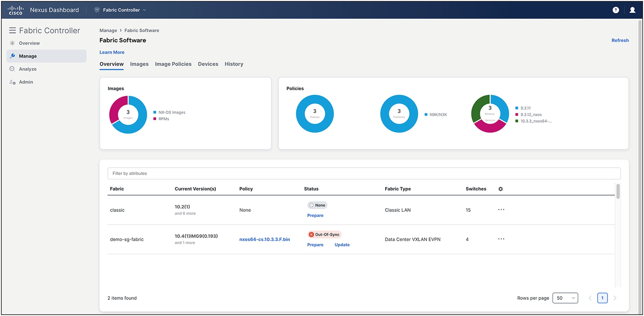Switch to the Images tab

click(139, 64)
